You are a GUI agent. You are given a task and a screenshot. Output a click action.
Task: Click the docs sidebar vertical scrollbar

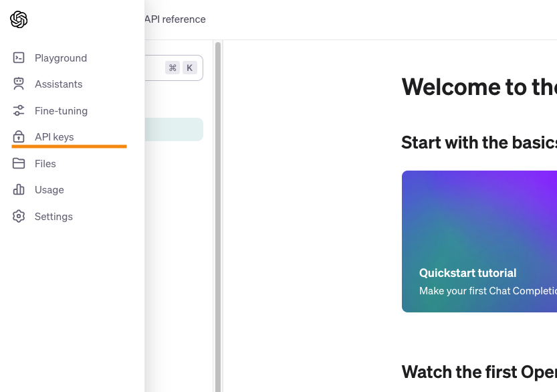click(218, 217)
